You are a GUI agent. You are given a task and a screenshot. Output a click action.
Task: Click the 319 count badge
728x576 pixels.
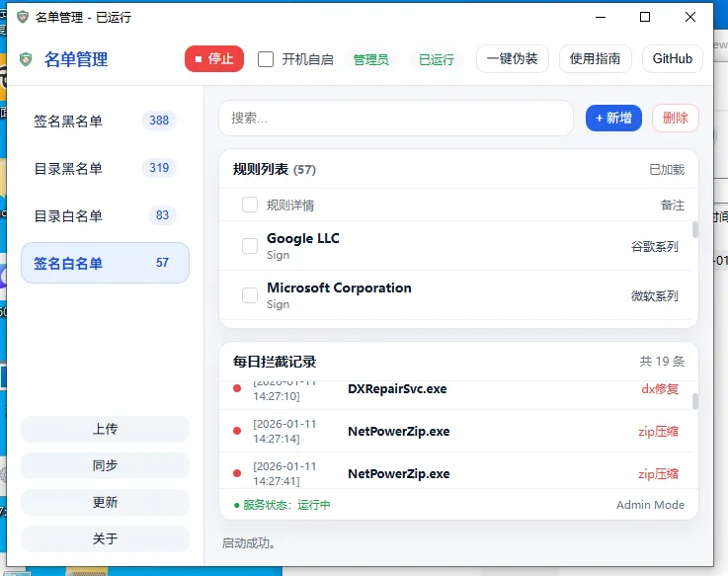(x=159, y=168)
